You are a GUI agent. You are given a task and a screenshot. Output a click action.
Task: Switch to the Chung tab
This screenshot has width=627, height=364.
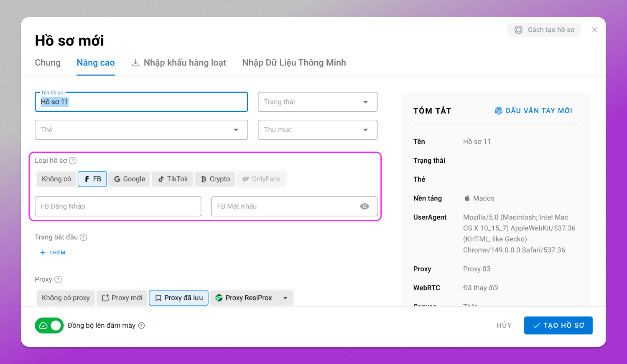(x=48, y=63)
